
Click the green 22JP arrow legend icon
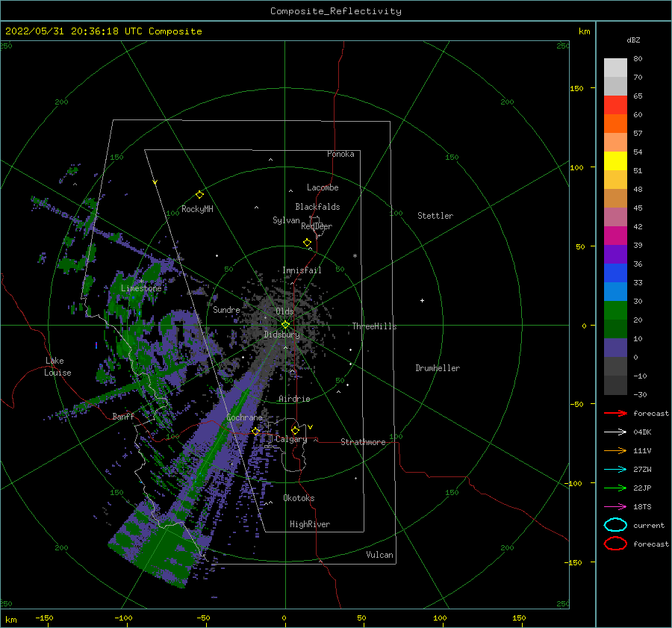tap(615, 488)
